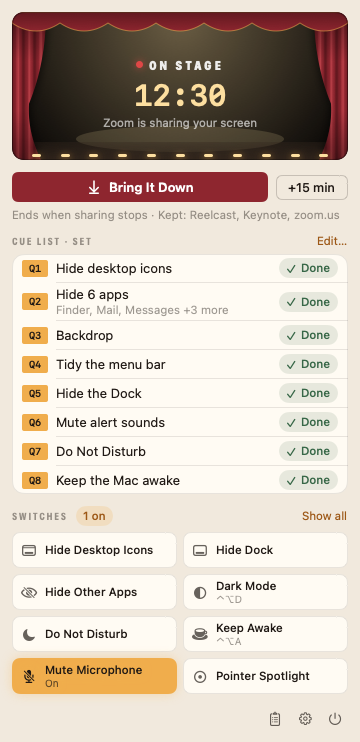Click the Done status for Hide 6 apps
Image resolution: width=360 pixels, height=742 pixels.
click(x=308, y=302)
